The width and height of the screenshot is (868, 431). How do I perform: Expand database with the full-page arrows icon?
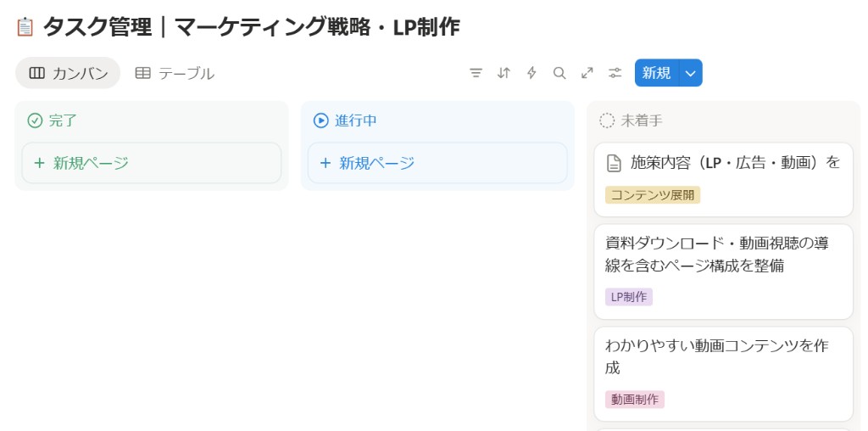(587, 73)
